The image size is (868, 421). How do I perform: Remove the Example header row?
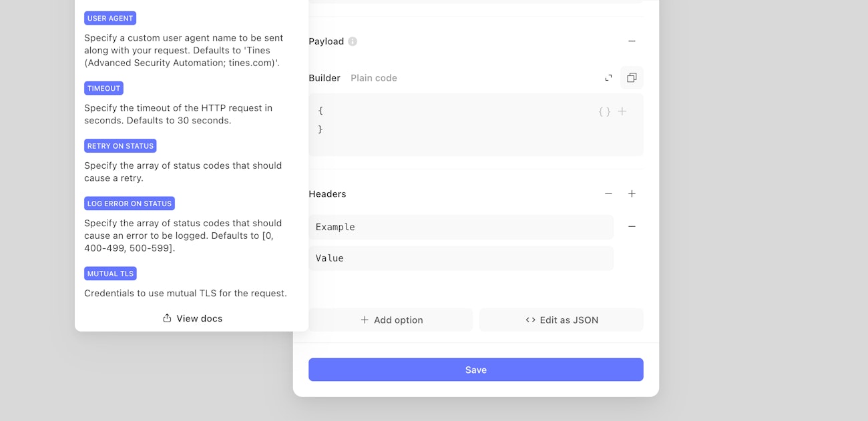point(632,227)
